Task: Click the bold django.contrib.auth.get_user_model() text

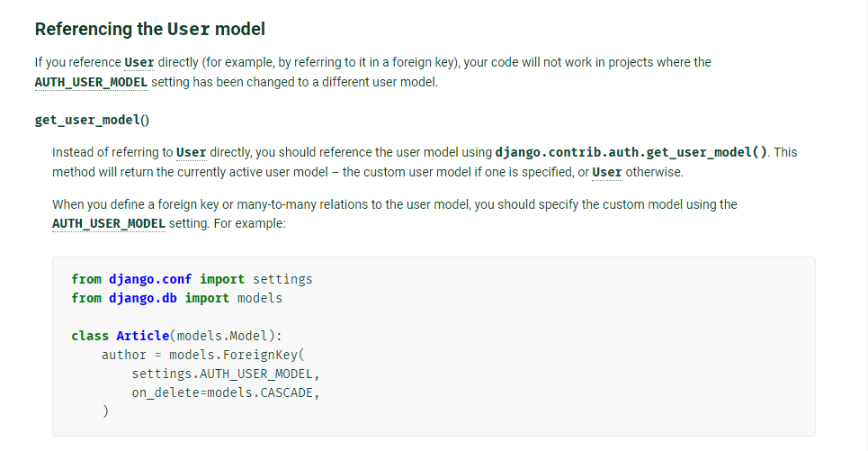Action: point(631,152)
